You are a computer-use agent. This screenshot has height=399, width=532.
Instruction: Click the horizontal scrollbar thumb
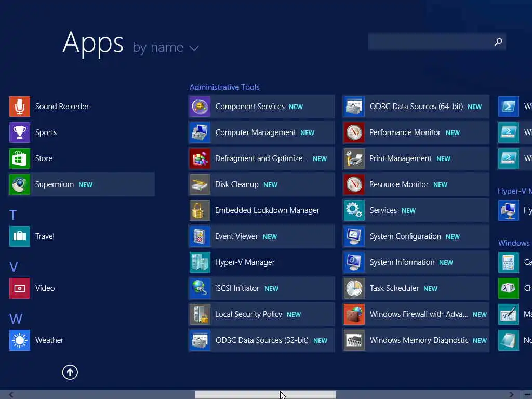[x=265, y=395]
